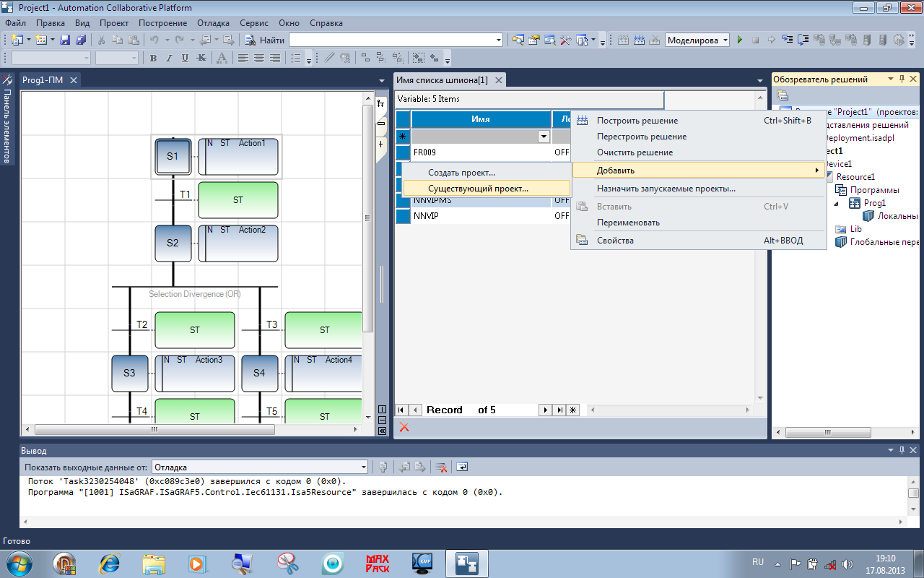Viewport: 924px width, 578px height.
Task: Click clear-all icon in Output panel toolbar
Action: (x=442, y=467)
